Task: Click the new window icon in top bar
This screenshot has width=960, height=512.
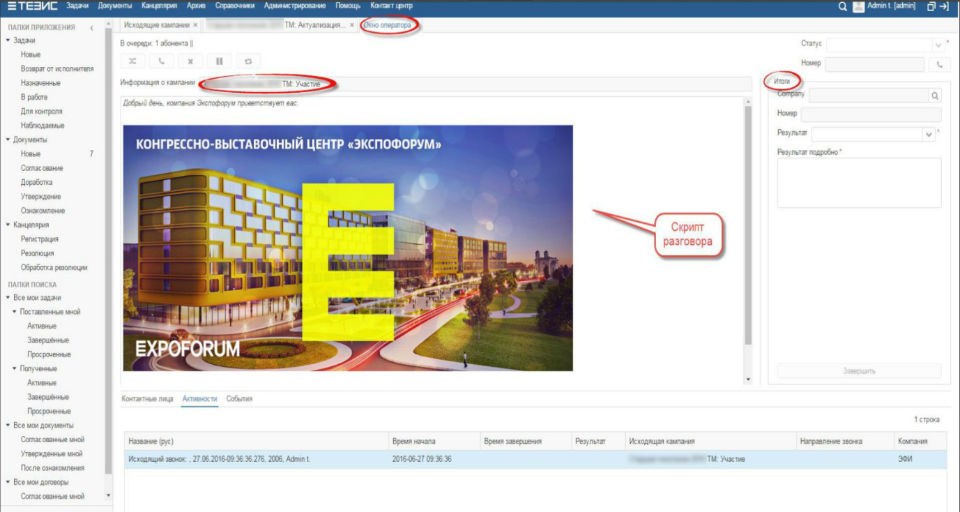Action: [931, 6]
